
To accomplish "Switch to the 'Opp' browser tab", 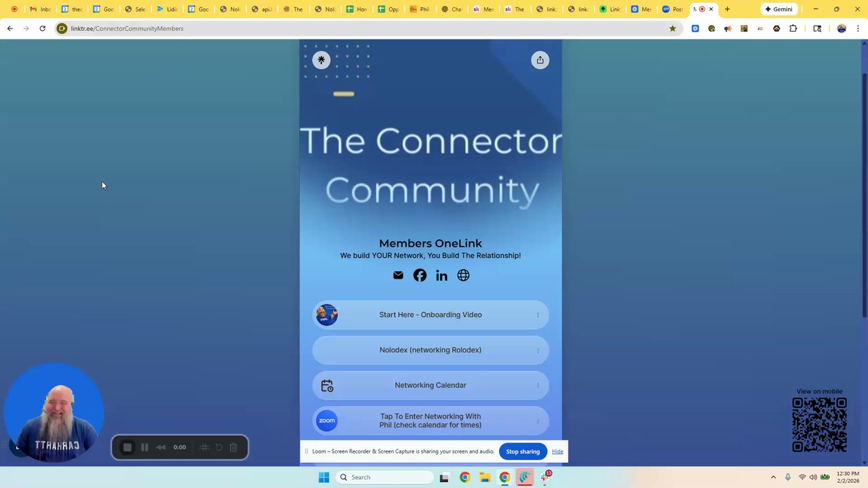I will point(389,9).
